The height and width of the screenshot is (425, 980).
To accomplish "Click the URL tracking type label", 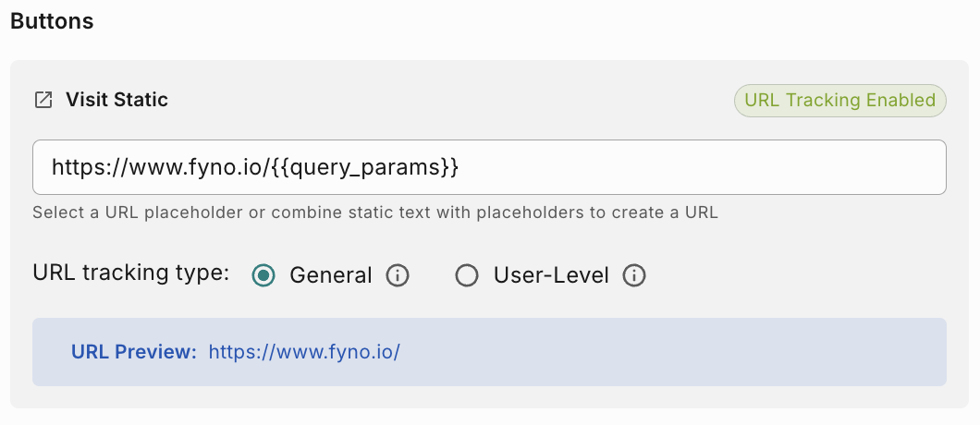I will point(130,274).
